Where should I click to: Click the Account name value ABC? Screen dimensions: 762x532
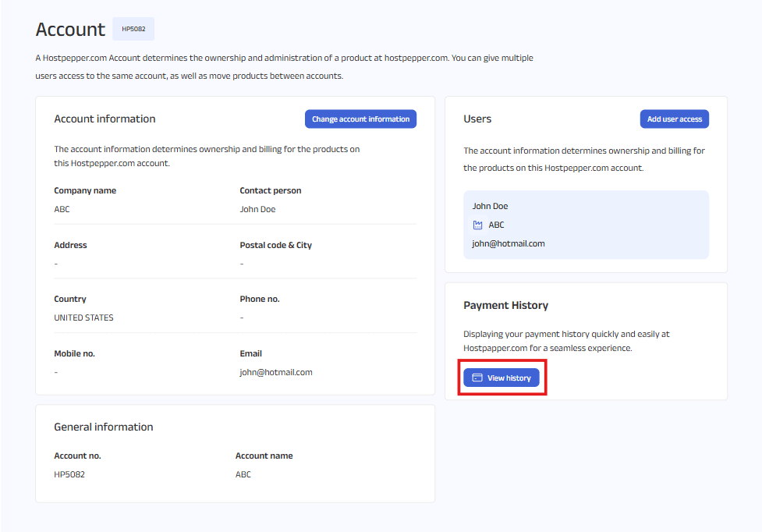243,474
